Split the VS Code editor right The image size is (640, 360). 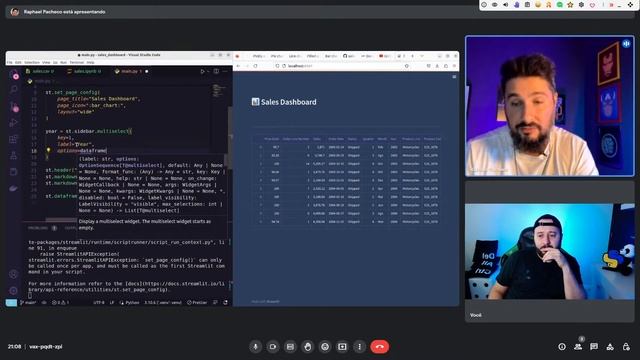click(x=216, y=71)
